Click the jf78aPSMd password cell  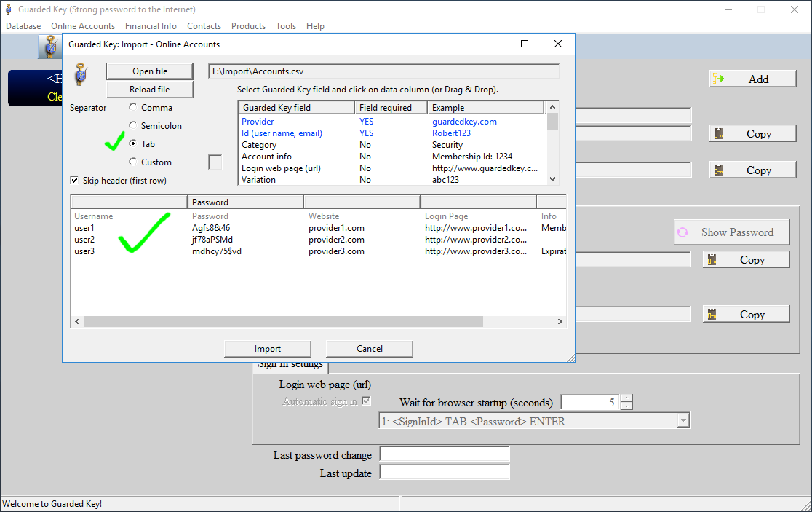[212, 240]
